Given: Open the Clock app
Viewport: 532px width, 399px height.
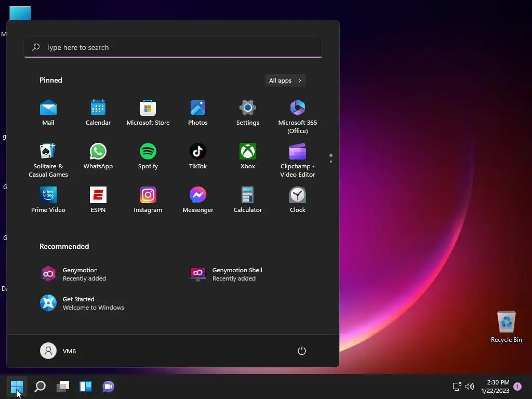Looking at the screenshot, I should coord(298,200).
